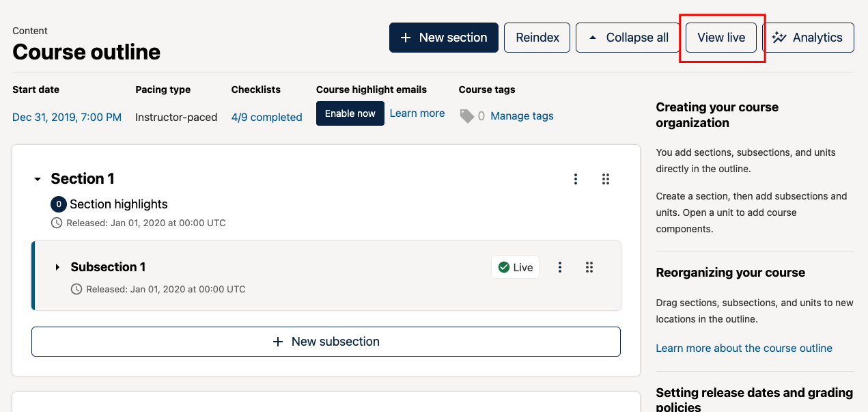This screenshot has height=412, width=868.
Task: Click the course tags tag icon
Action: (x=467, y=116)
